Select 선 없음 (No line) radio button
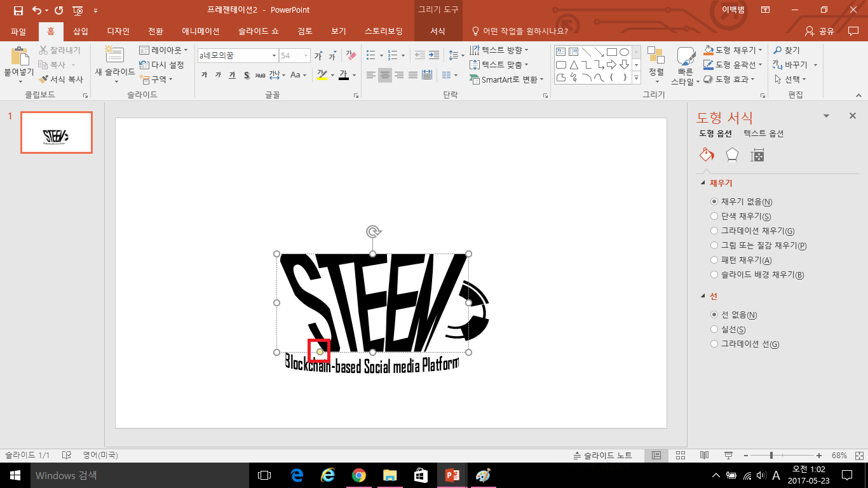This screenshot has height=488, width=868. pyautogui.click(x=714, y=315)
